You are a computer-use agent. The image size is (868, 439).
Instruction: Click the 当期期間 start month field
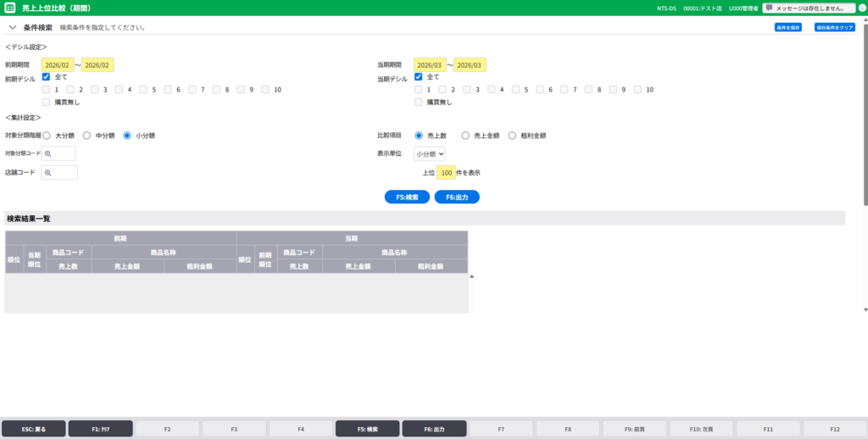click(430, 64)
